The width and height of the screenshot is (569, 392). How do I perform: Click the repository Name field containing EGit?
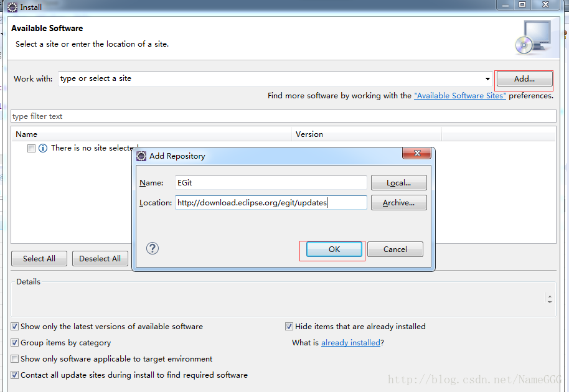pyautogui.click(x=271, y=183)
